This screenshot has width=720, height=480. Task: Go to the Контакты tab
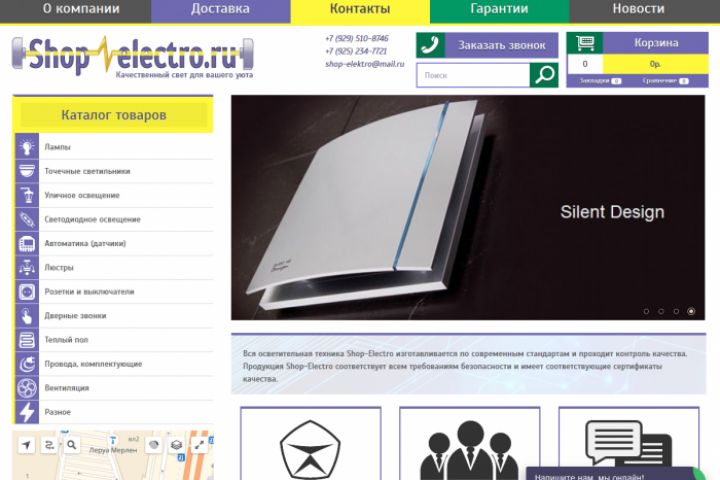[x=360, y=9]
